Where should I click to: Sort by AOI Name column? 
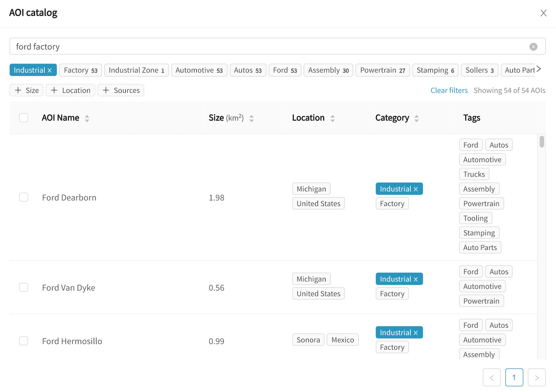(x=87, y=118)
